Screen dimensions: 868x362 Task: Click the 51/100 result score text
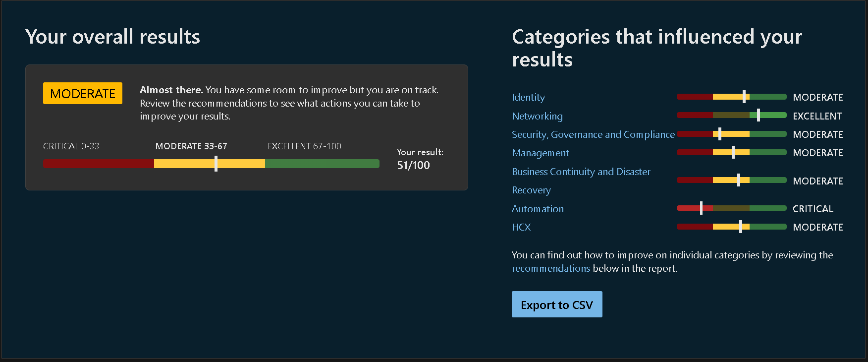pos(413,165)
